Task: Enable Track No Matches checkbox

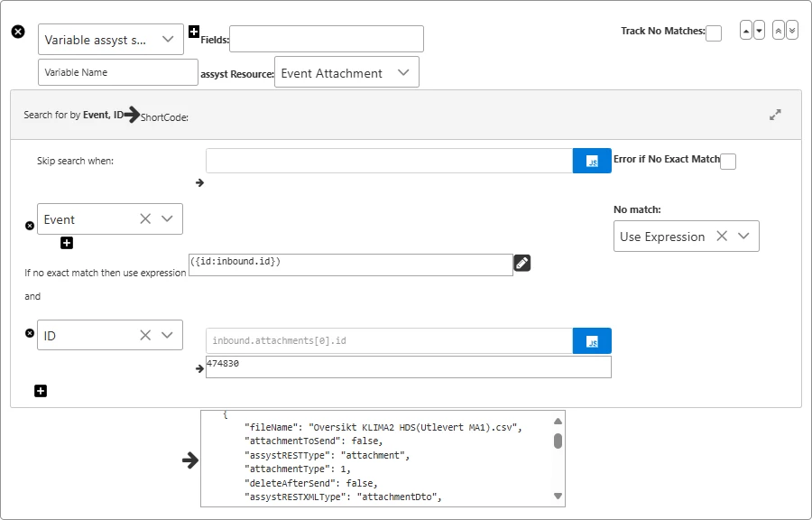Action: pos(714,33)
